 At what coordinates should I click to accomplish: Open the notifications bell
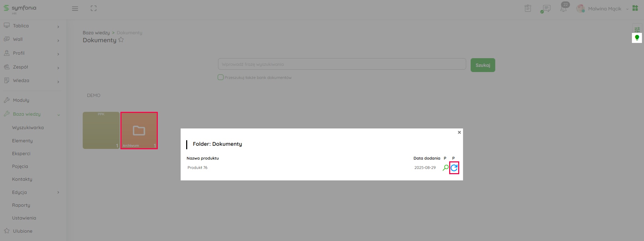563,9
